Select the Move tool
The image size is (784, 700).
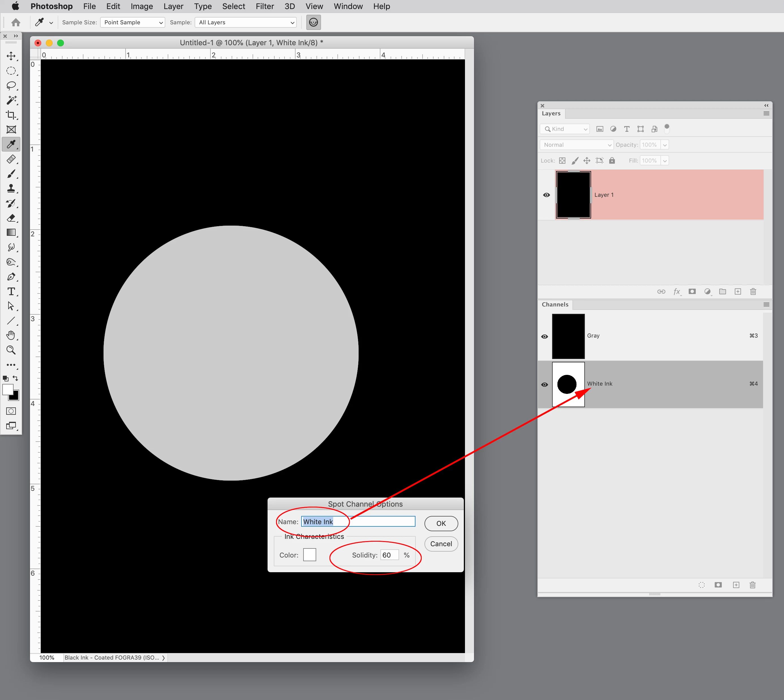tap(11, 56)
